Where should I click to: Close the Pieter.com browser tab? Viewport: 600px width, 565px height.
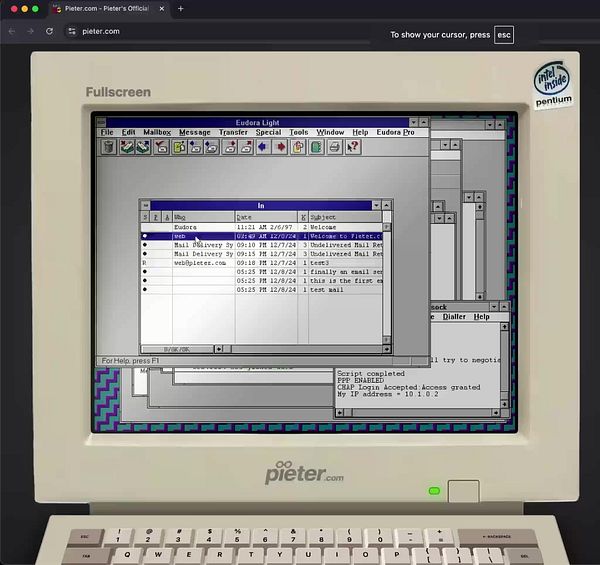161,8
